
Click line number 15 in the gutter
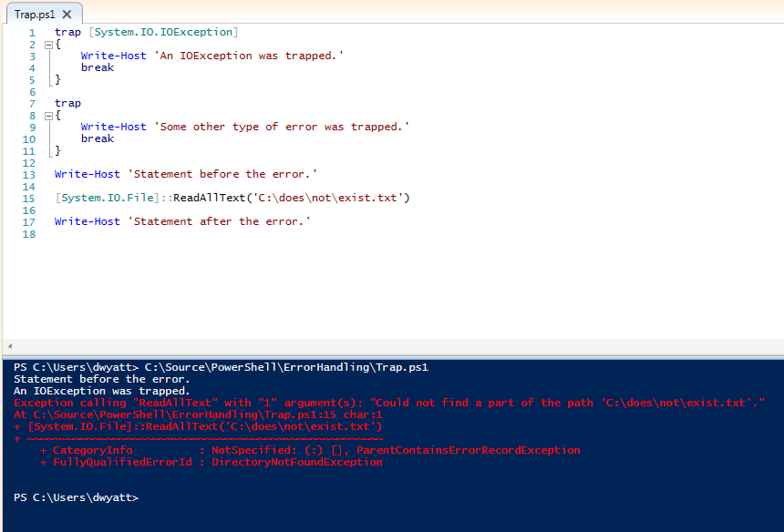coord(30,198)
